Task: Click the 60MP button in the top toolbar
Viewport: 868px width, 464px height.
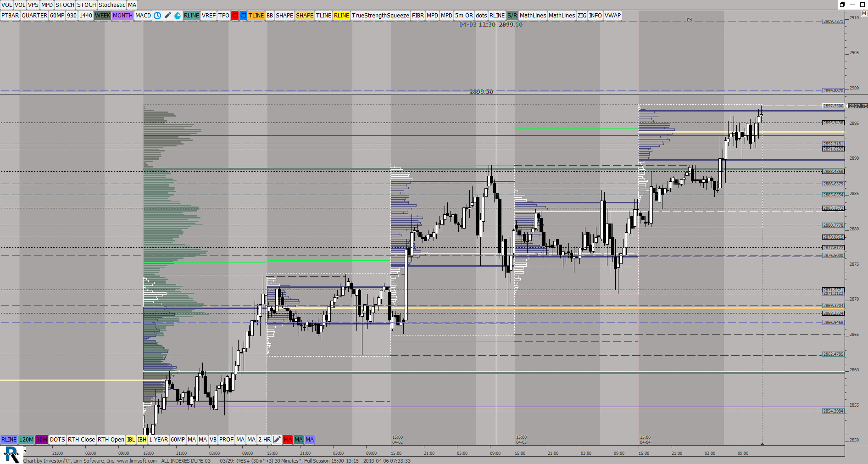Action: pyautogui.click(x=57, y=16)
